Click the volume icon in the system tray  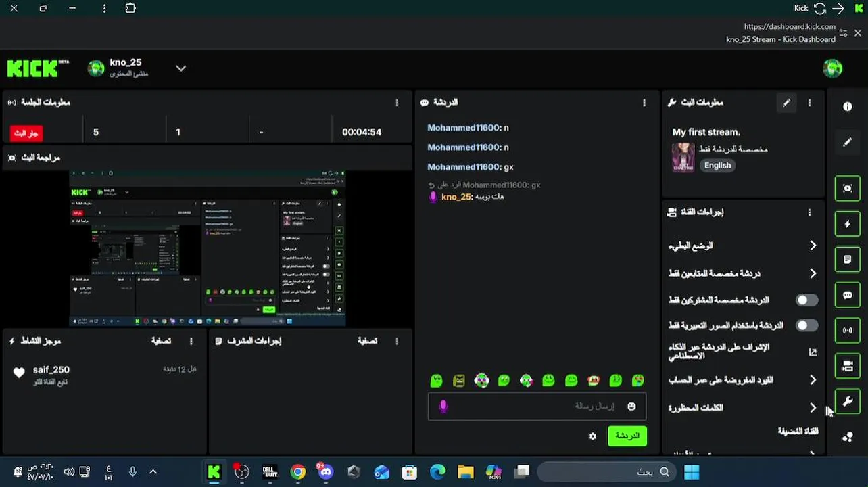tap(69, 471)
